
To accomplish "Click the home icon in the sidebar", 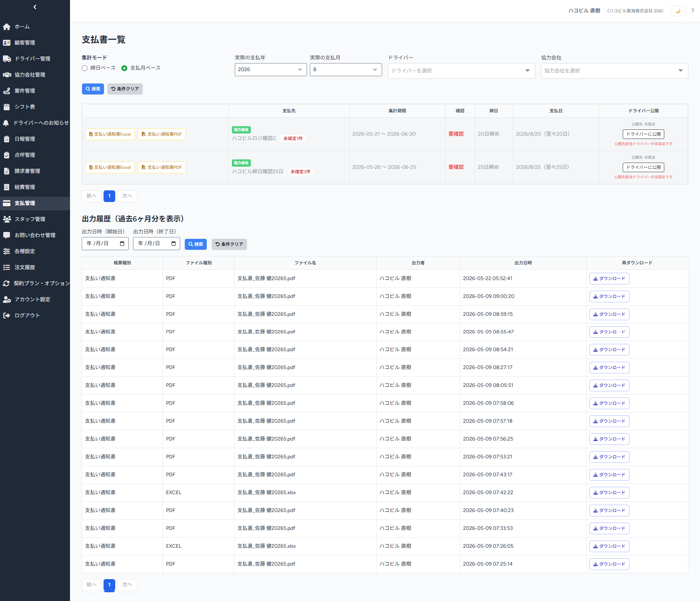I will [7, 27].
